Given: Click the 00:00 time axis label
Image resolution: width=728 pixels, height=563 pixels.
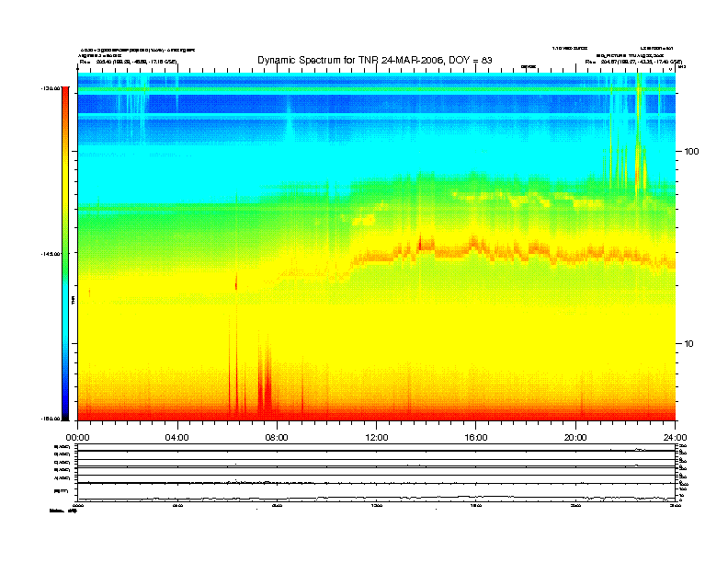Looking at the screenshot, I should [77, 438].
